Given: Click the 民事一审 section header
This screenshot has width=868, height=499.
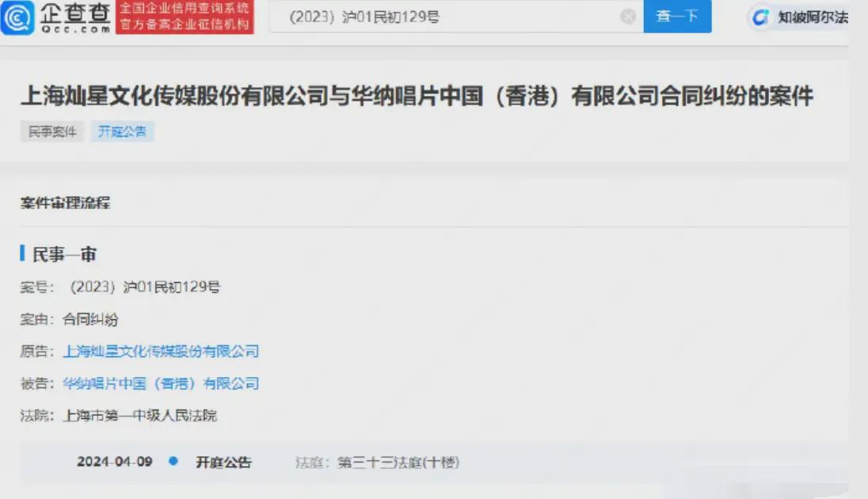Looking at the screenshot, I should tap(64, 254).
